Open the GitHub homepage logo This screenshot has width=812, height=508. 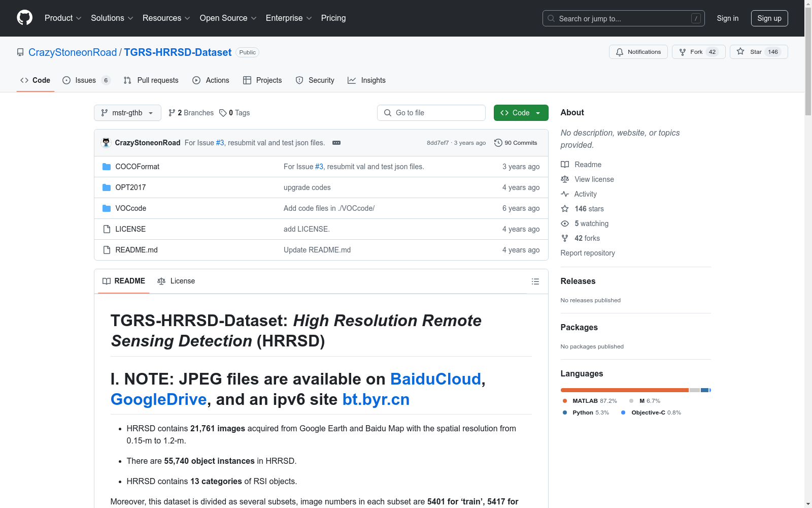point(24,18)
